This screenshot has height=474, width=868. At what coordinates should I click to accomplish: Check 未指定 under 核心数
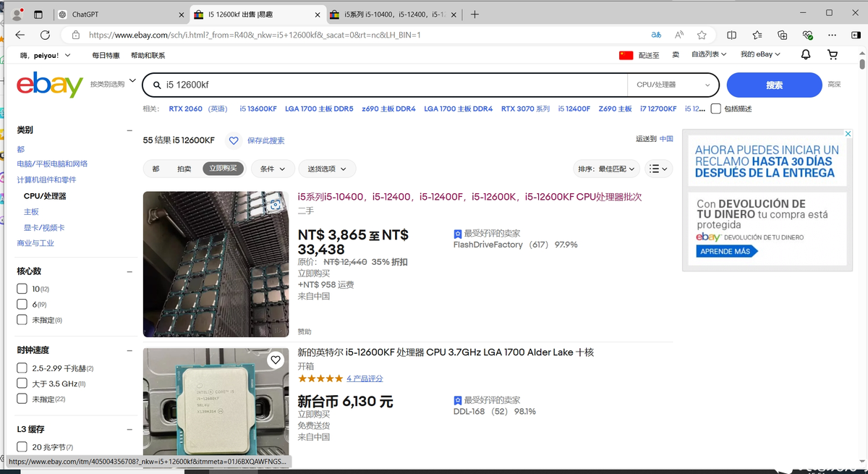tap(22, 320)
